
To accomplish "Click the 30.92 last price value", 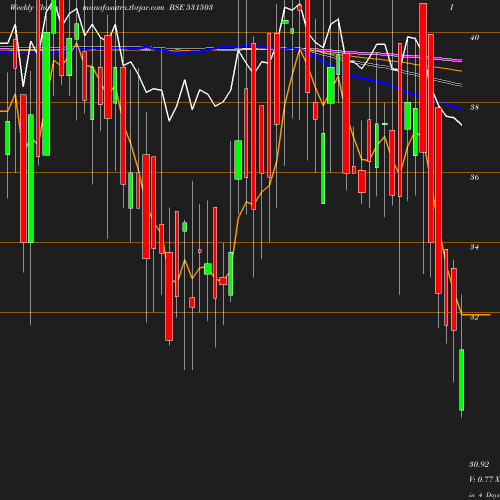I will pos(479,464).
